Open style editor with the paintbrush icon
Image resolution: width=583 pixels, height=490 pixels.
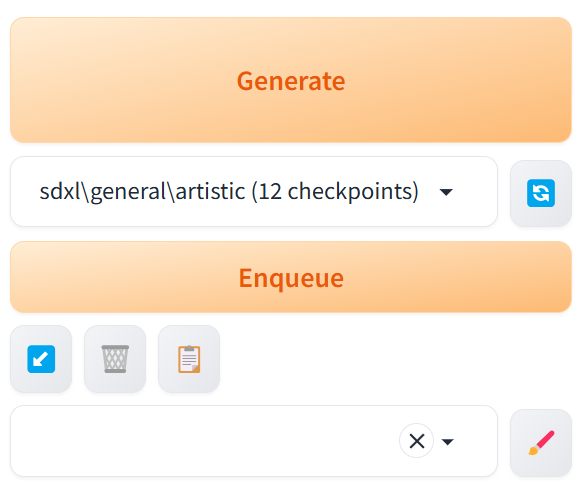tap(541, 443)
